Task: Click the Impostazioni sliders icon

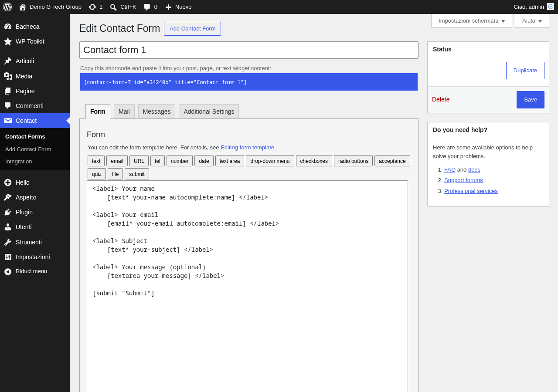Action: click(x=8, y=257)
